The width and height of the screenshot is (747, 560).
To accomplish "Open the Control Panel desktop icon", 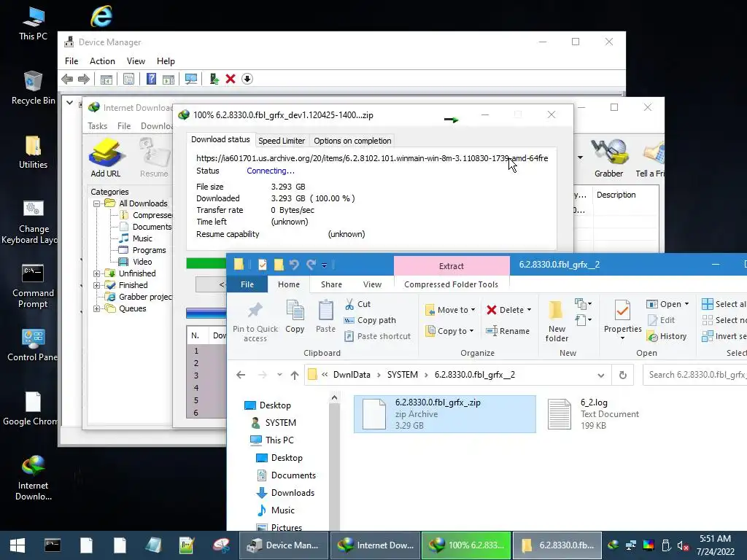I will point(33,345).
